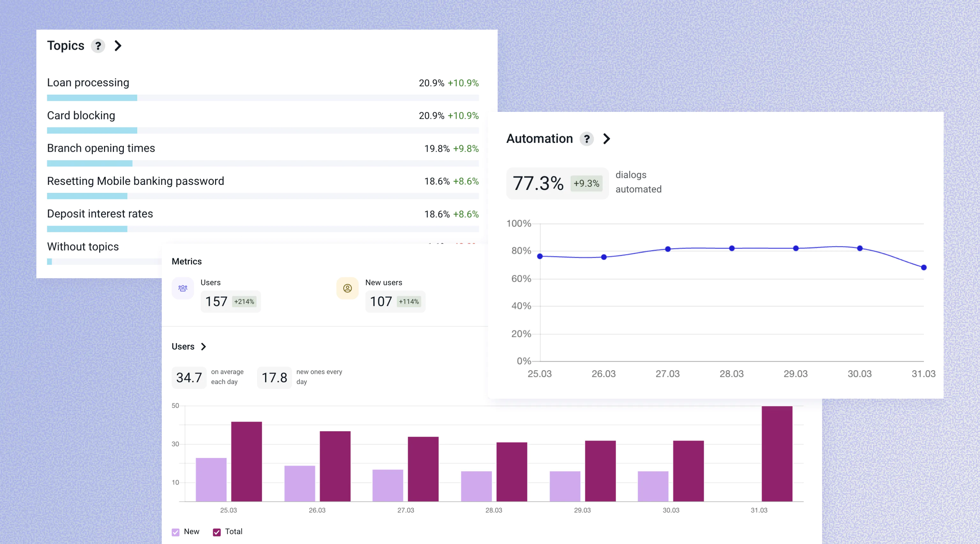Screen dimensions: 980x544
Task: Click the Automation help question mark icon
Action: coord(586,139)
